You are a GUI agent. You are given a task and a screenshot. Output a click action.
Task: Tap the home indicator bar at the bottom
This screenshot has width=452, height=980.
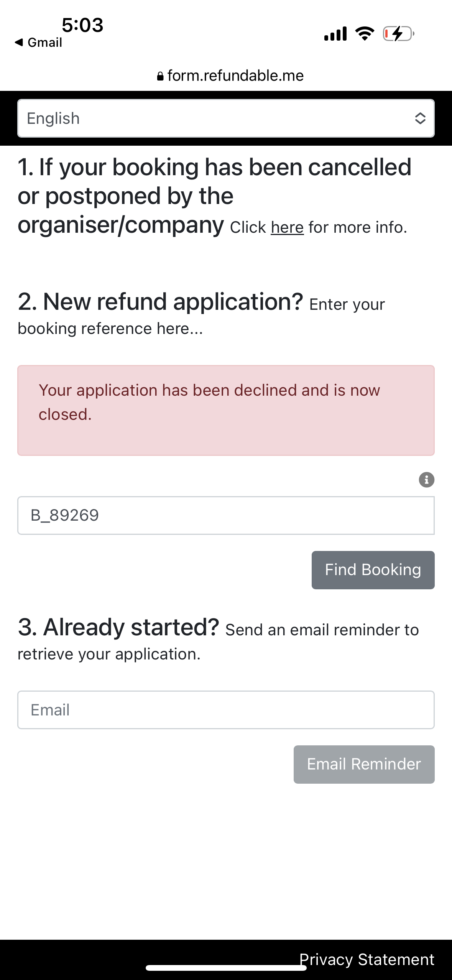point(226,968)
